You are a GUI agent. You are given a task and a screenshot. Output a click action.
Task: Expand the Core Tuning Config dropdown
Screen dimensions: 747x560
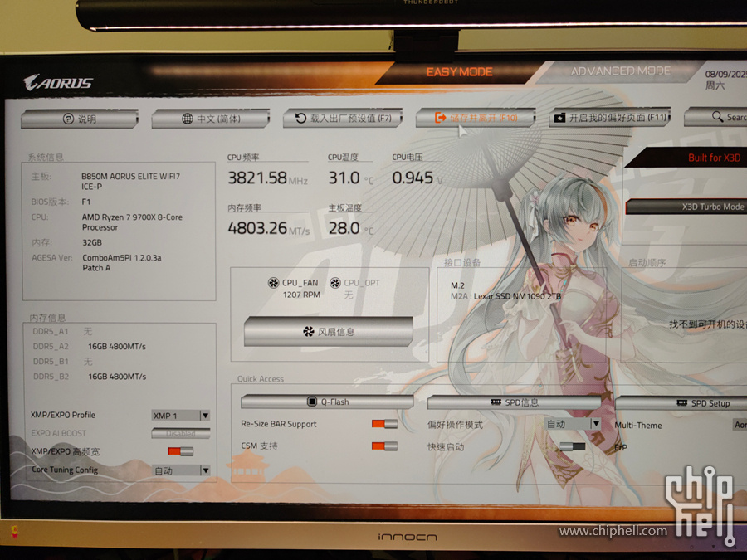point(181,470)
